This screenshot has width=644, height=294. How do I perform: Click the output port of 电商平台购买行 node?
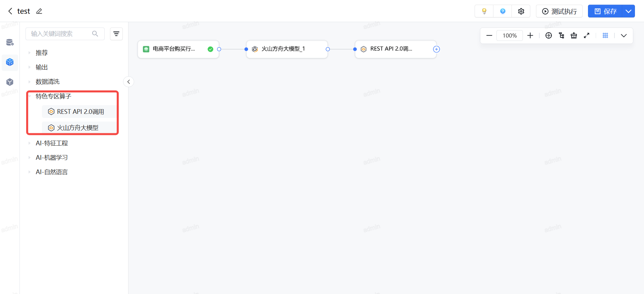[x=219, y=49]
